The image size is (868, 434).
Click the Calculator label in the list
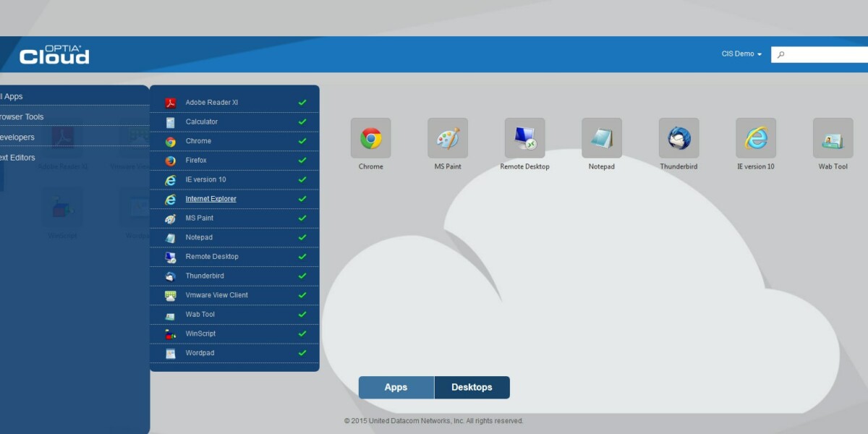coord(202,122)
